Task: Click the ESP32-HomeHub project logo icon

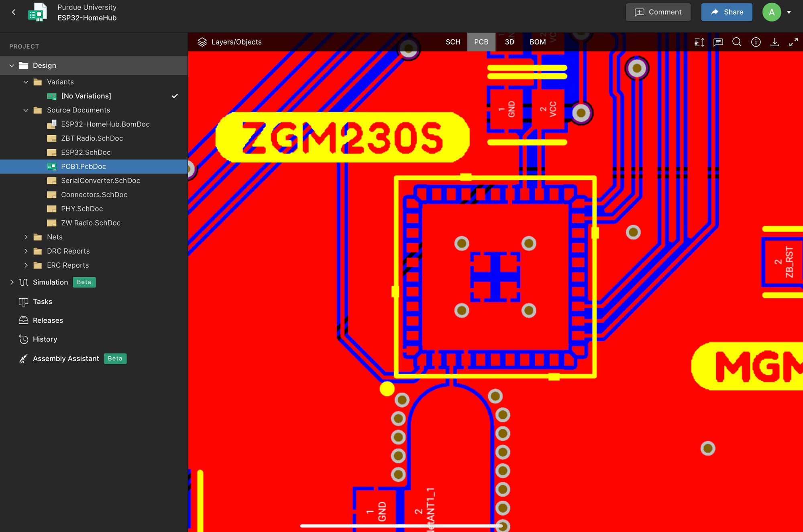Action: (x=38, y=12)
